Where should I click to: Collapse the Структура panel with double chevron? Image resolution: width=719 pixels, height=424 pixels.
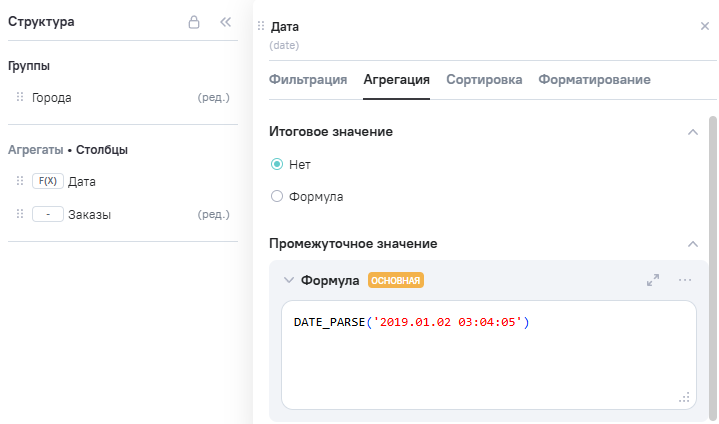click(225, 22)
